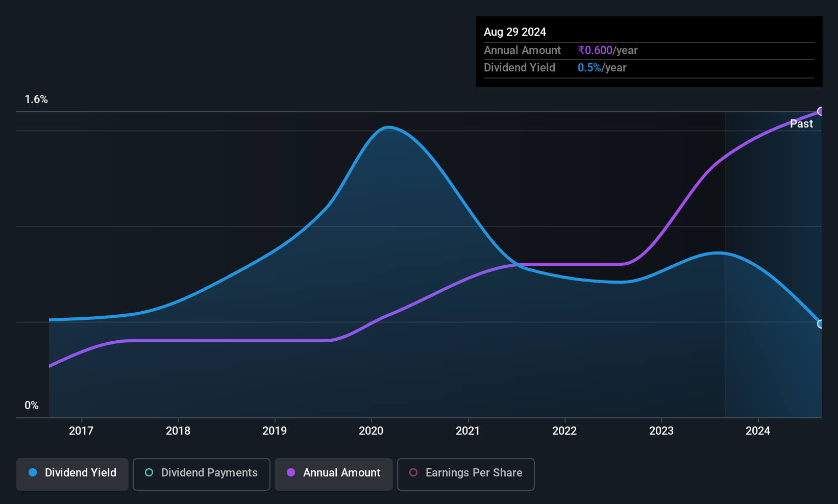Click the 0% y-axis label
The width and height of the screenshot is (838, 504).
pyautogui.click(x=32, y=406)
